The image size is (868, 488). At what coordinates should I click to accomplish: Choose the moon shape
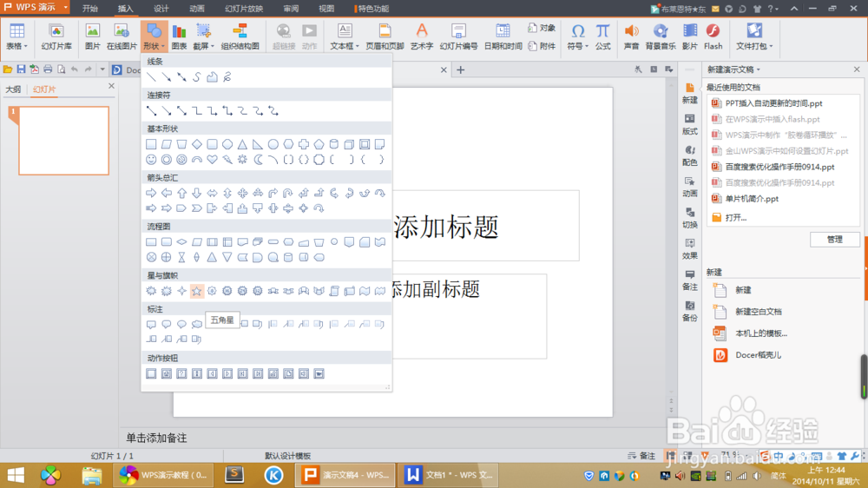pos(258,160)
